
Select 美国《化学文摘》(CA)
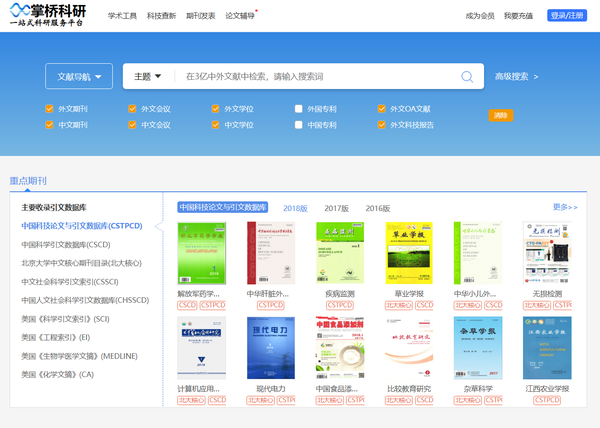pos(57,374)
